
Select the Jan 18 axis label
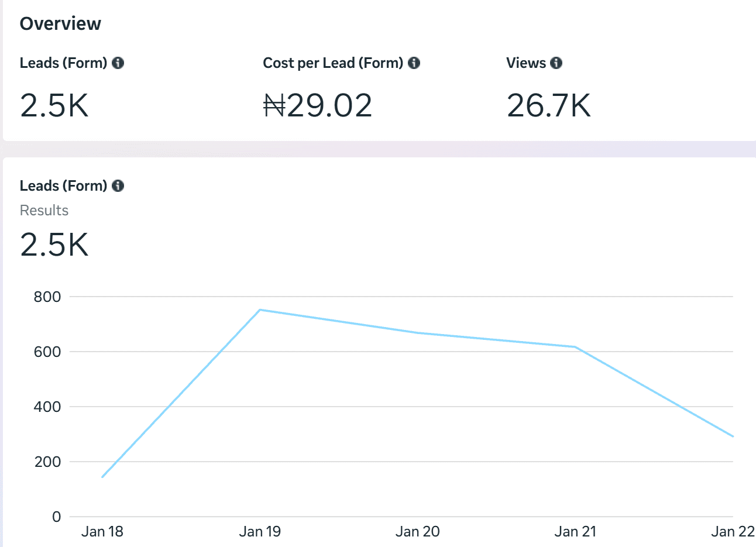point(102,532)
